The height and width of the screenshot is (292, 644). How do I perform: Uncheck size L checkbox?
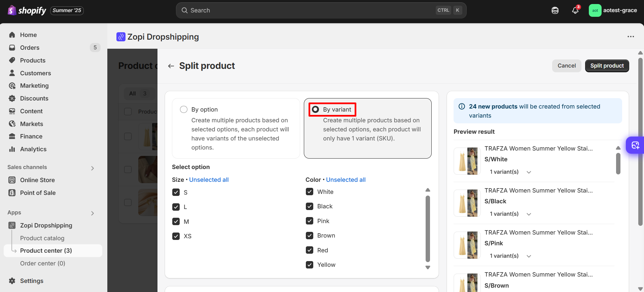pos(176,207)
